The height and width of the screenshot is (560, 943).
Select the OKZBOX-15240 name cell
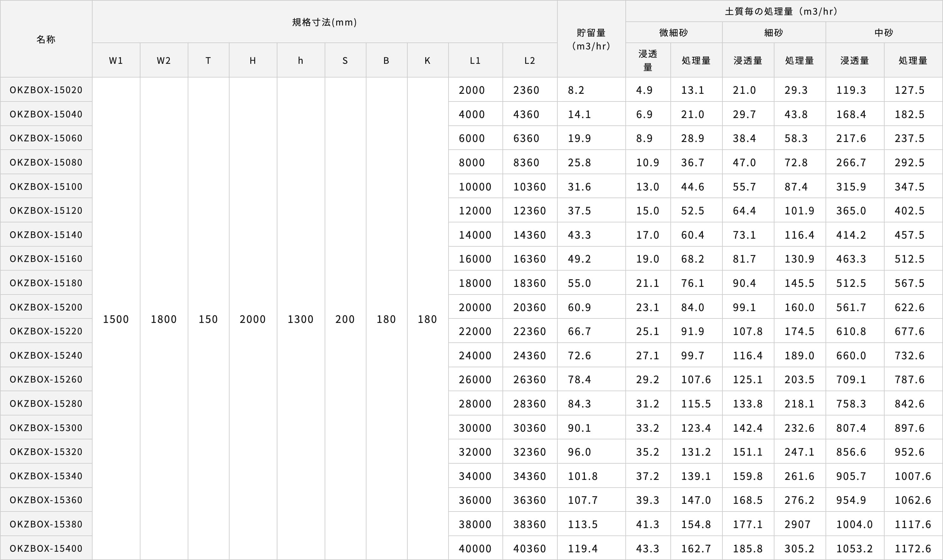click(x=46, y=355)
